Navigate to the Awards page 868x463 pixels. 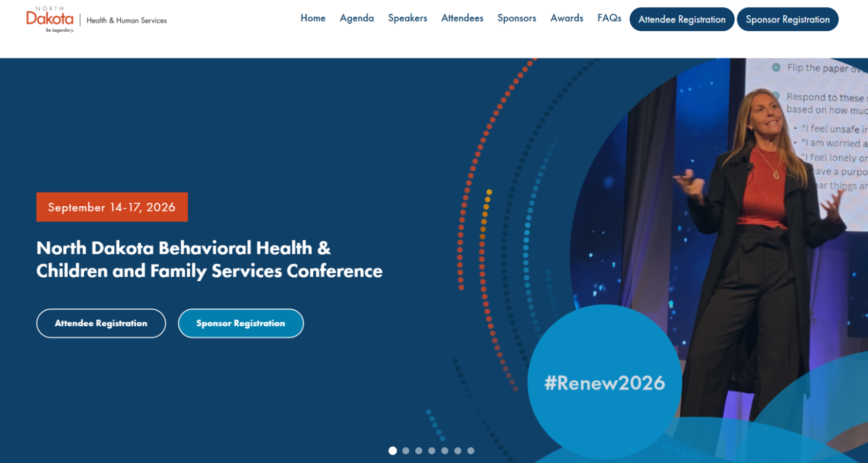(566, 18)
